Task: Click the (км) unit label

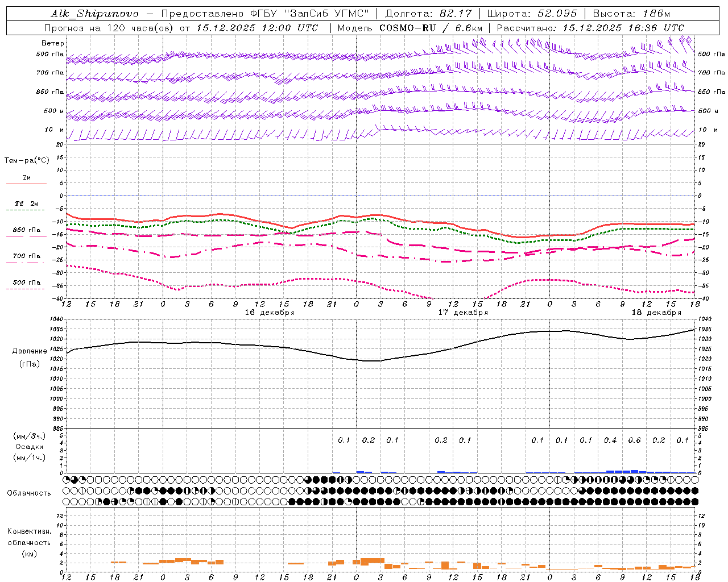Action: 29,554
